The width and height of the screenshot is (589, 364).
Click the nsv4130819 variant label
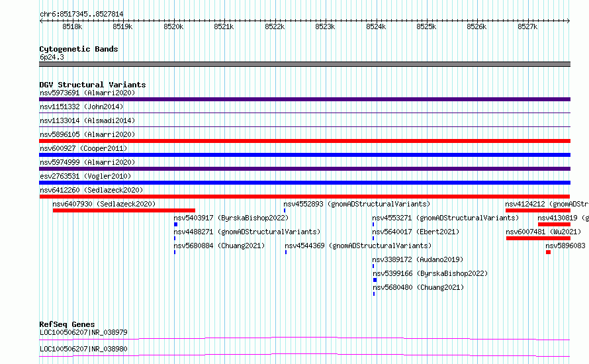(x=563, y=218)
